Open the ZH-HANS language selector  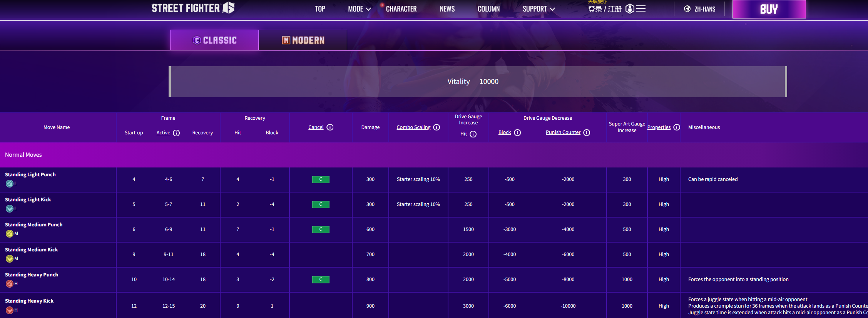699,9
